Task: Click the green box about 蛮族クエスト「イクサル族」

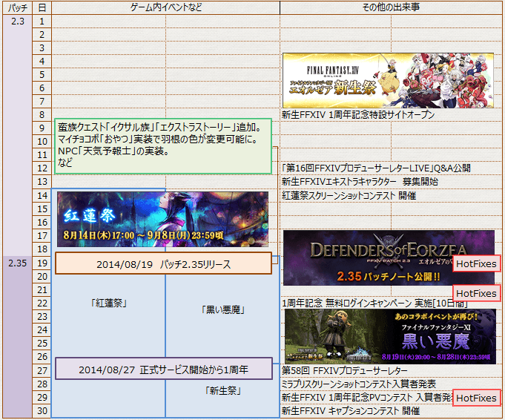Action: click(x=163, y=146)
